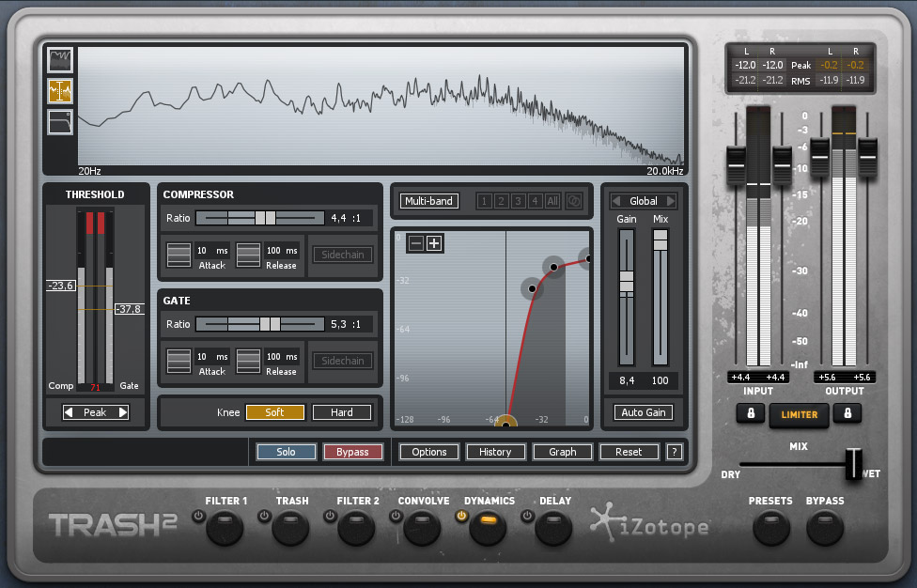The width and height of the screenshot is (917, 588).
Task: Zoom out with the minus icon
Action: pyautogui.click(x=416, y=242)
